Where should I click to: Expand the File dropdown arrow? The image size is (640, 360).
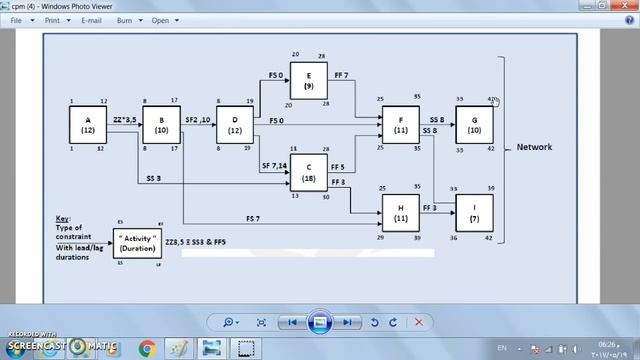point(32,20)
